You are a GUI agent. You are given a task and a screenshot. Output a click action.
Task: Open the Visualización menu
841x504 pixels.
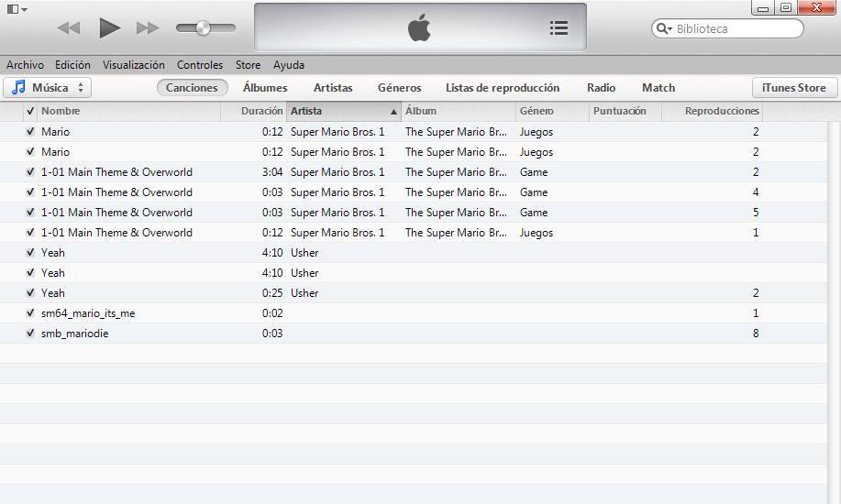pos(134,65)
